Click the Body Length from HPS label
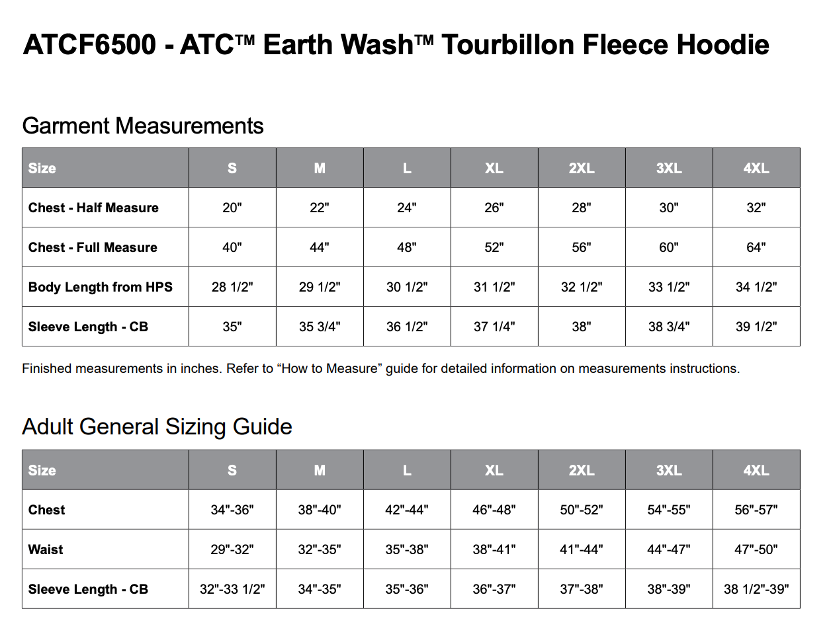 click(x=100, y=287)
